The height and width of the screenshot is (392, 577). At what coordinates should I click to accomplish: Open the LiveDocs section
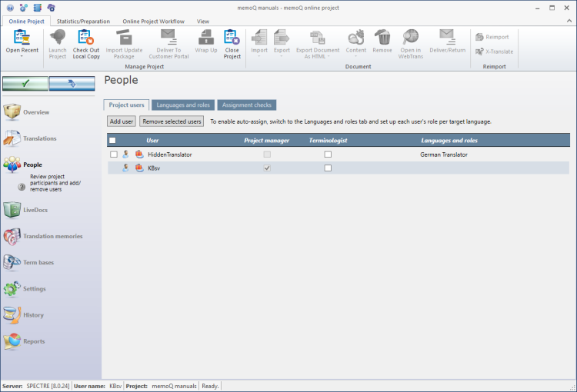point(35,209)
